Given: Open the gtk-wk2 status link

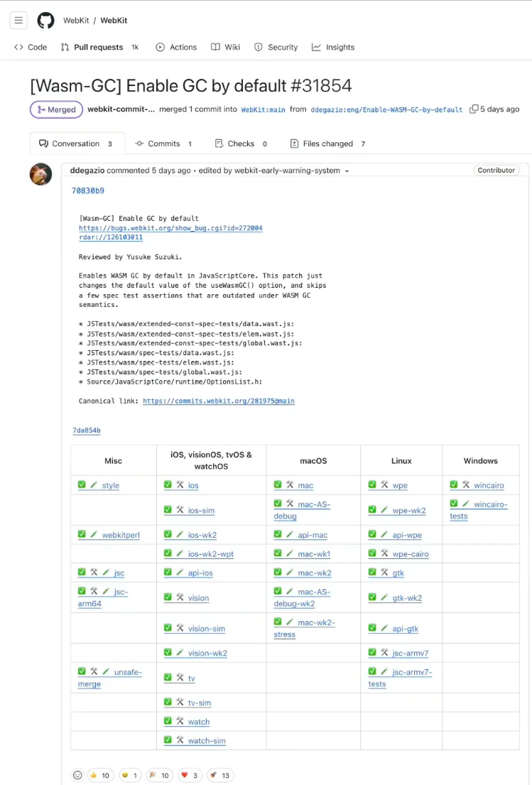Looking at the screenshot, I should [407, 597].
